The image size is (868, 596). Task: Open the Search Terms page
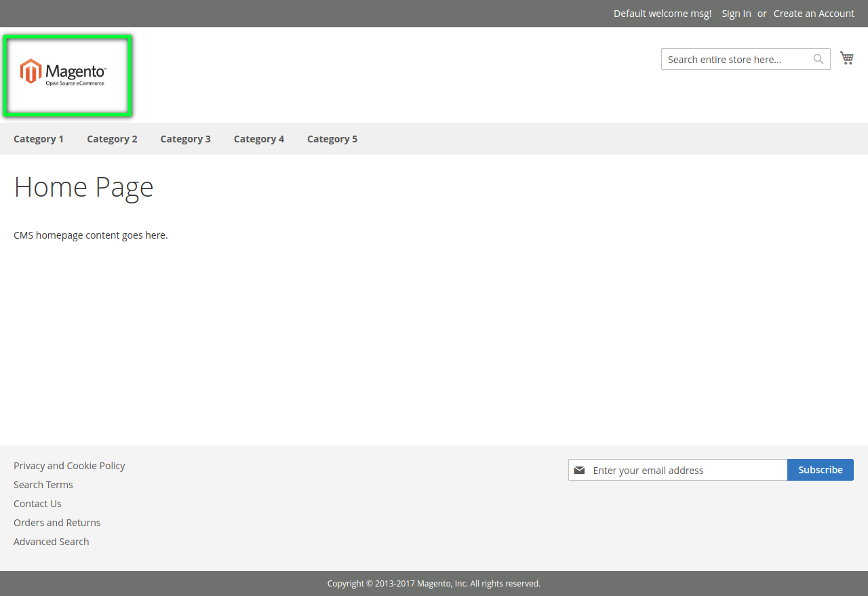pyautogui.click(x=43, y=484)
